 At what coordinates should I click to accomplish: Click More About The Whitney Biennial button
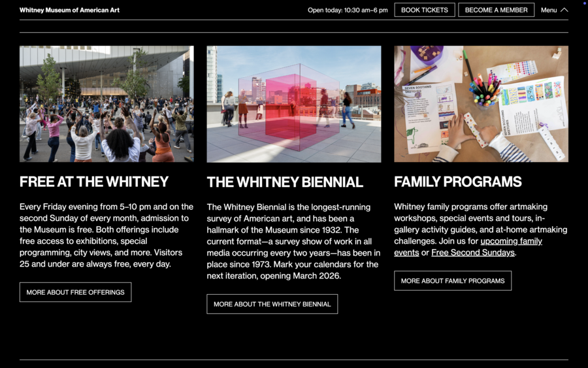pos(272,304)
